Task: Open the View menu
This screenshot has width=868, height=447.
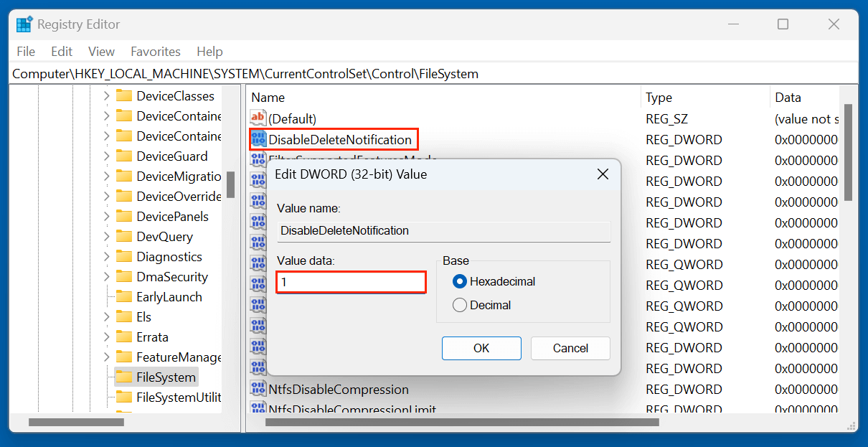Action: coord(100,51)
